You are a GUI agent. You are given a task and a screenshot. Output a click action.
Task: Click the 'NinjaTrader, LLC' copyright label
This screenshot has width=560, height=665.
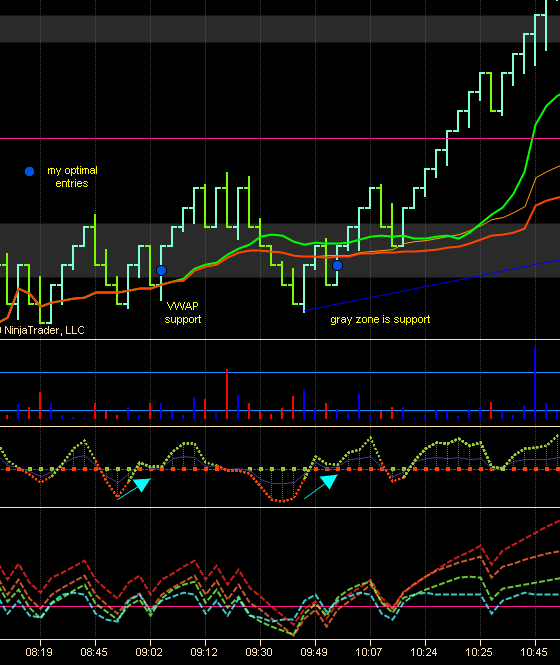point(42,330)
